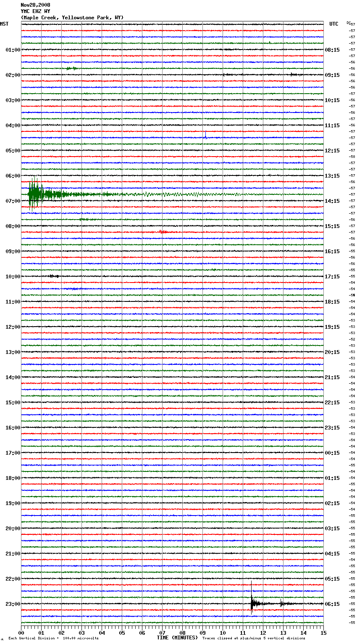This screenshot has width=357, height=644.
Task: Click the 09:15 UTC time label
Action: click(x=332, y=75)
